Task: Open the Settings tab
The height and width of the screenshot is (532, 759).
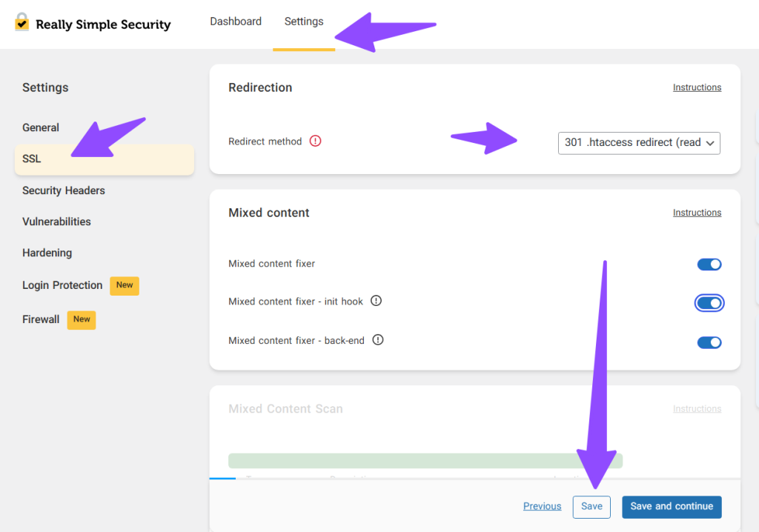Action: 304,21
